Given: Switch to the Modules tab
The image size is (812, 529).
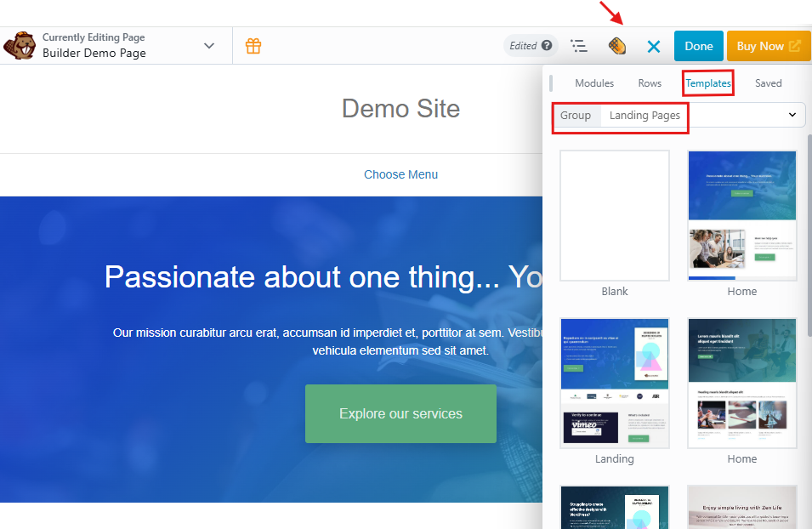Looking at the screenshot, I should click(x=594, y=83).
